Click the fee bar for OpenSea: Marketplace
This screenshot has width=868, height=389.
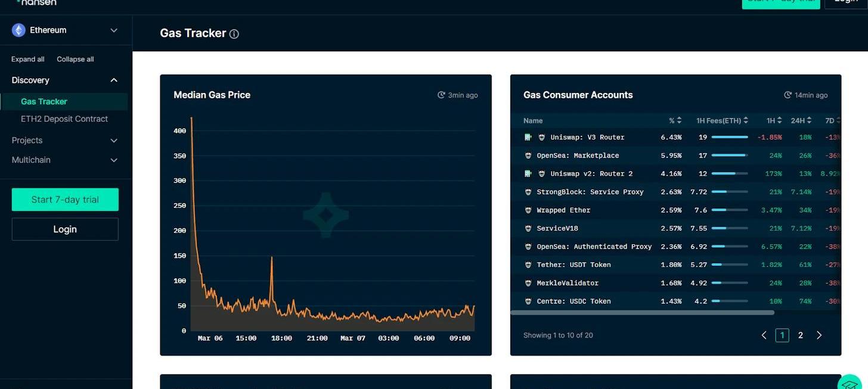coord(730,155)
